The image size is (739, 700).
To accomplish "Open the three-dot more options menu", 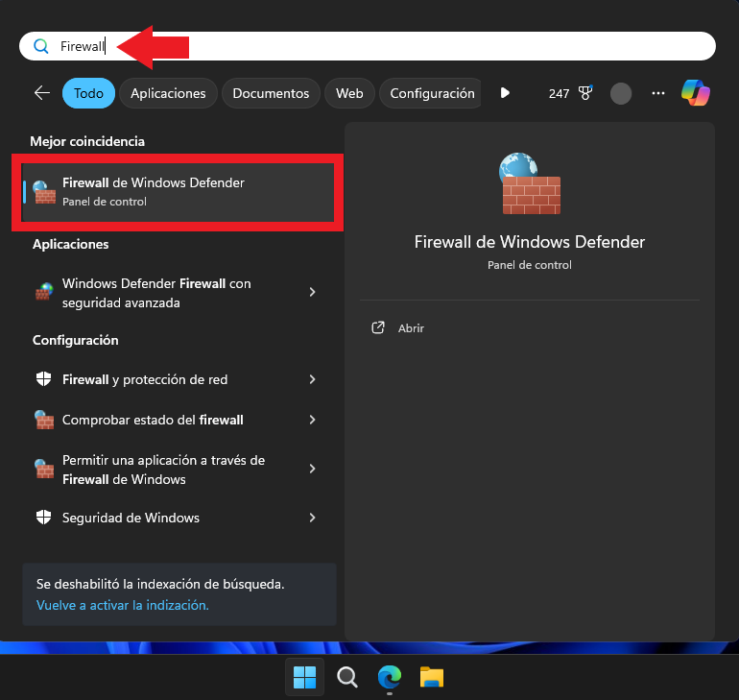I will (658, 93).
